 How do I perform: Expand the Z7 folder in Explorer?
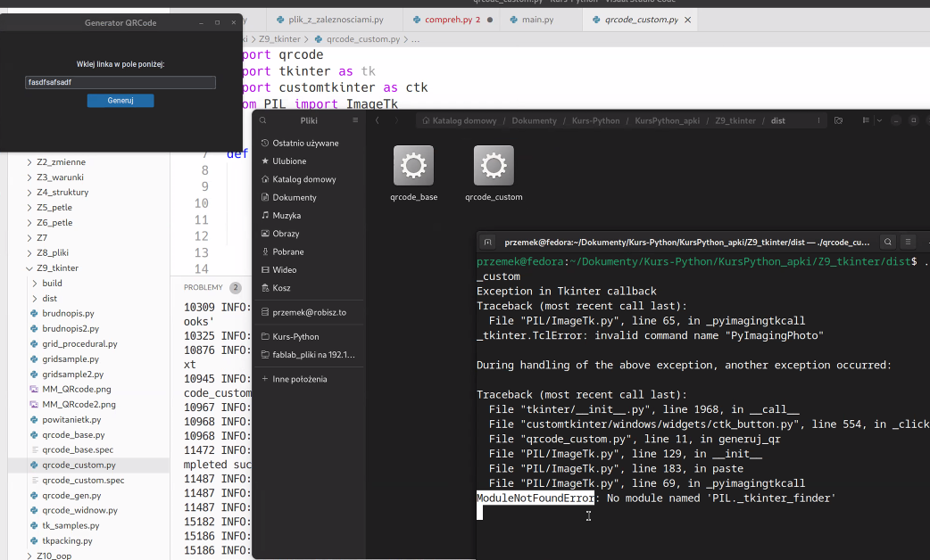(x=42, y=237)
